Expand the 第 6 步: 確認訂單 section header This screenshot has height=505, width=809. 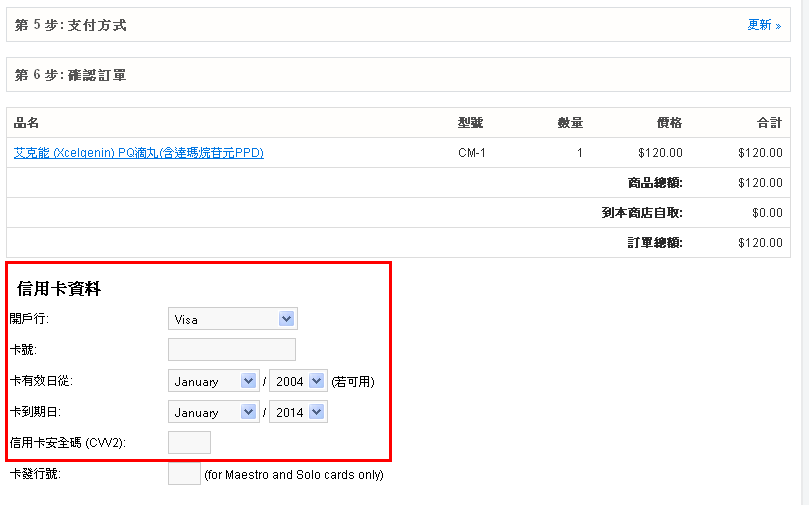pyautogui.click(x=398, y=75)
